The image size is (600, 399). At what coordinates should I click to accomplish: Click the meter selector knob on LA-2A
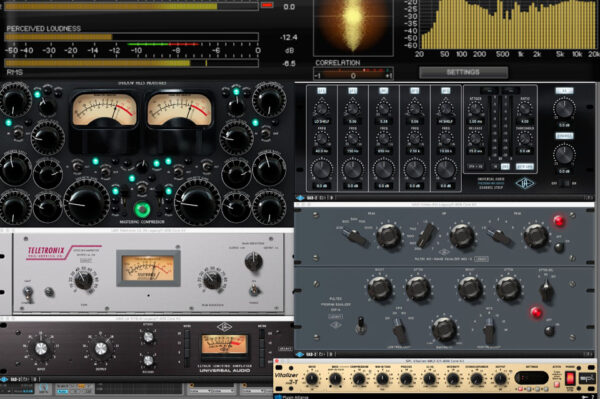(x=253, y=262)
